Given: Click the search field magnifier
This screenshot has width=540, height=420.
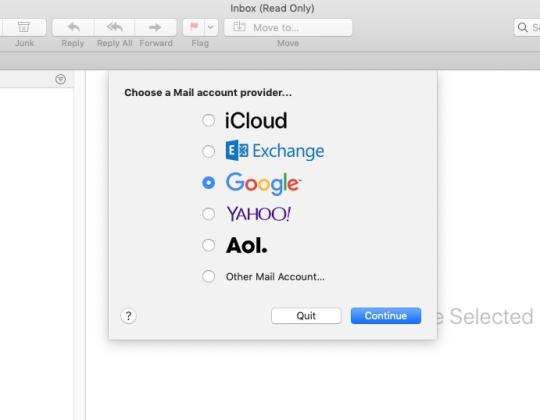Looking at the screenshot, I should tap(522, 27).
